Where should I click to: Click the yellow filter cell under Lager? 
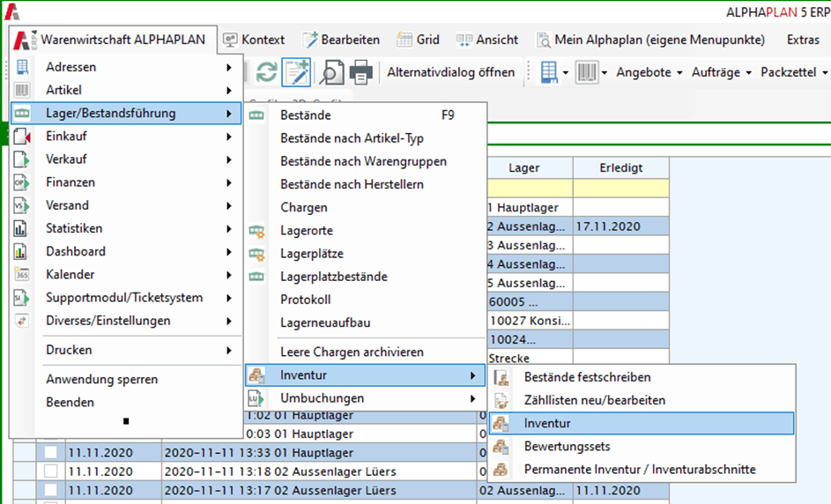pyautogui.click(x=530, y=189)
